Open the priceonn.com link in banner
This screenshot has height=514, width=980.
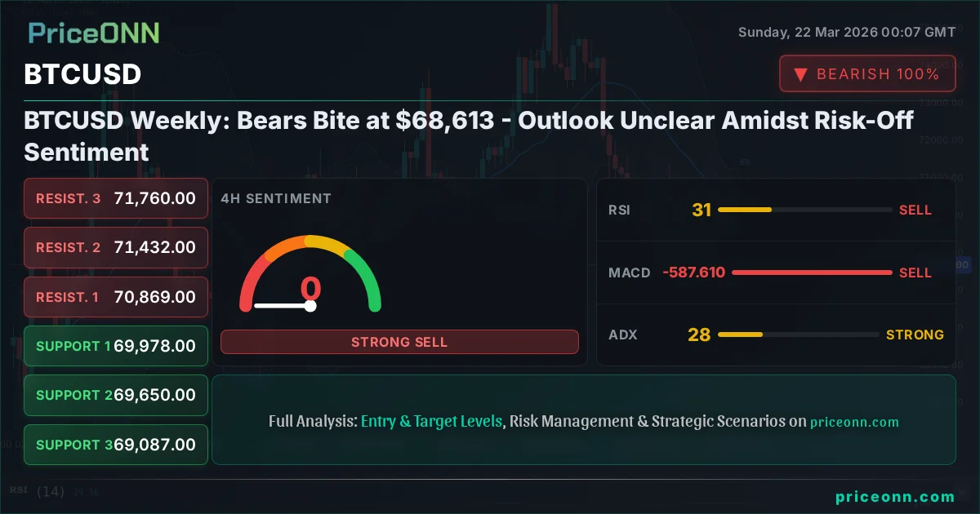point(854,423)
